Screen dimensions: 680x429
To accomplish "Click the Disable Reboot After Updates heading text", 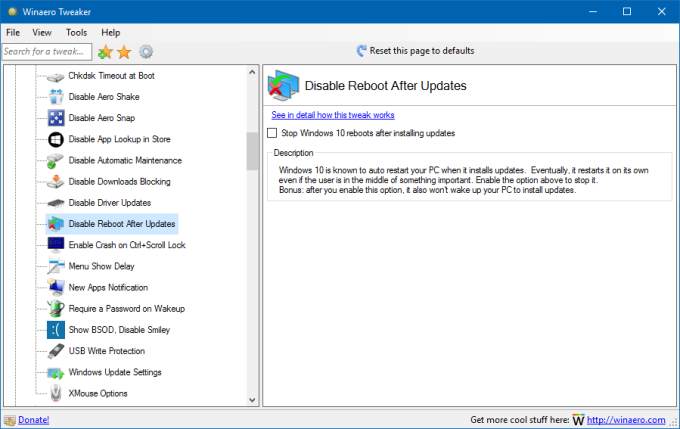I will click(386, 86).
